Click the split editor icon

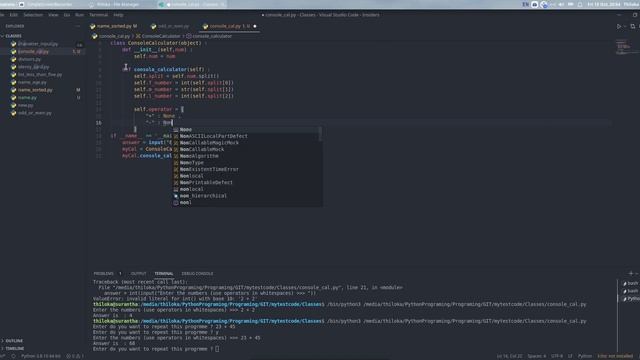point(633,26)
